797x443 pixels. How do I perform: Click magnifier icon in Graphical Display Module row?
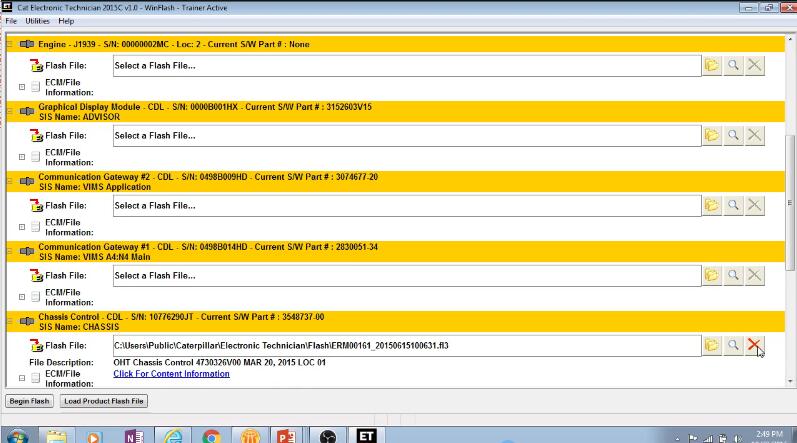733,135
